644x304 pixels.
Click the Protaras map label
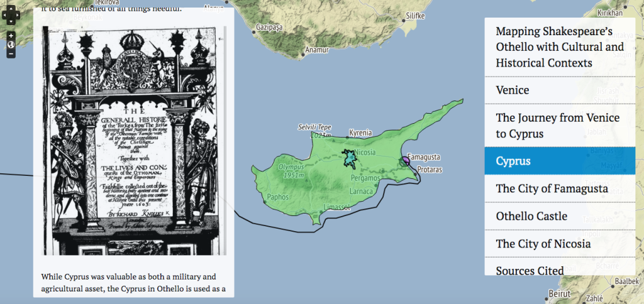[430, 170]
